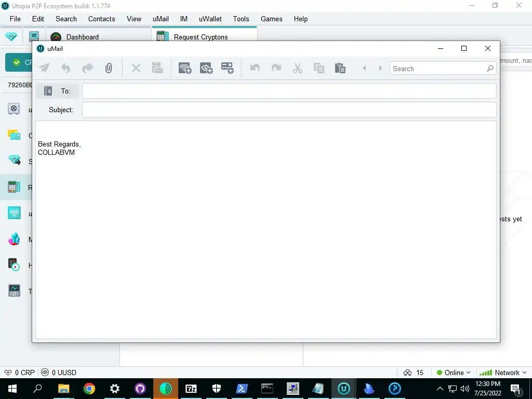Click the Forward arrow icon in uMail toolbar
Image resolution: width=532 pixels, height=399 pixels.
pyautogui.click(x=87, y=68)
